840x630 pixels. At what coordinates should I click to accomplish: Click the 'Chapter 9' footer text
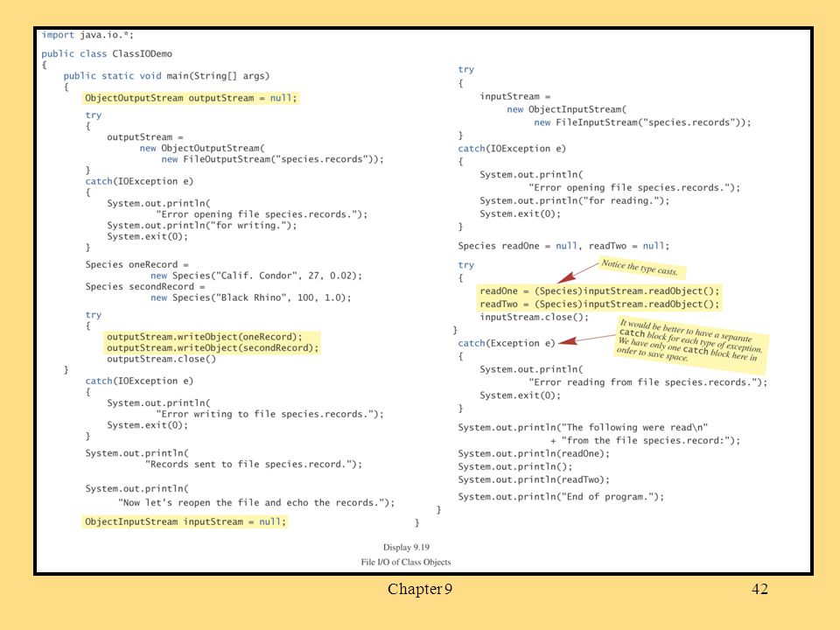click(x=420, y=589)
